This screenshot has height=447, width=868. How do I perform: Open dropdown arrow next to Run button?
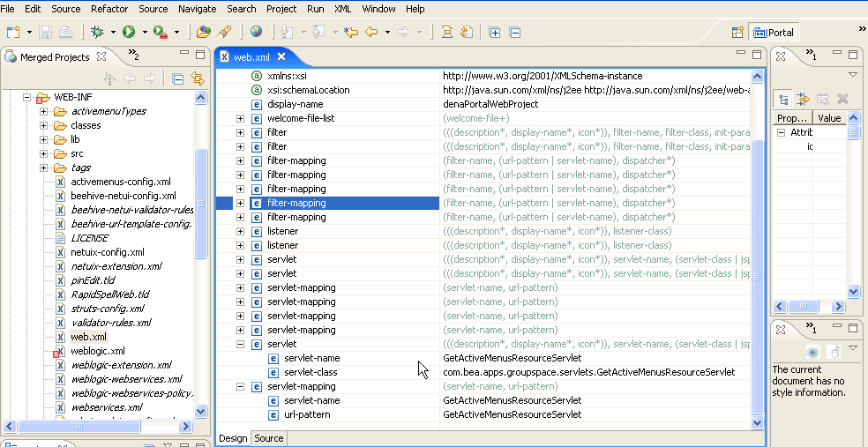144,33
